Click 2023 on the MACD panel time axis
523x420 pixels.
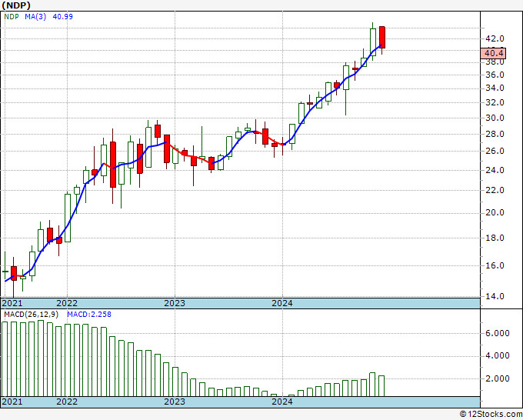click(x=175, y=402)
